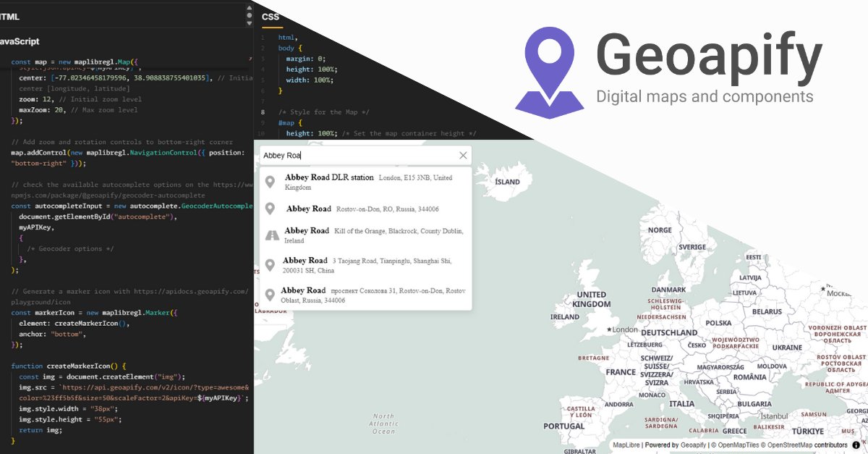Click the pin icon beside Abbey Road DLR station
The width and height of the screenshot is (868, 454).
[x=271, y=180]
